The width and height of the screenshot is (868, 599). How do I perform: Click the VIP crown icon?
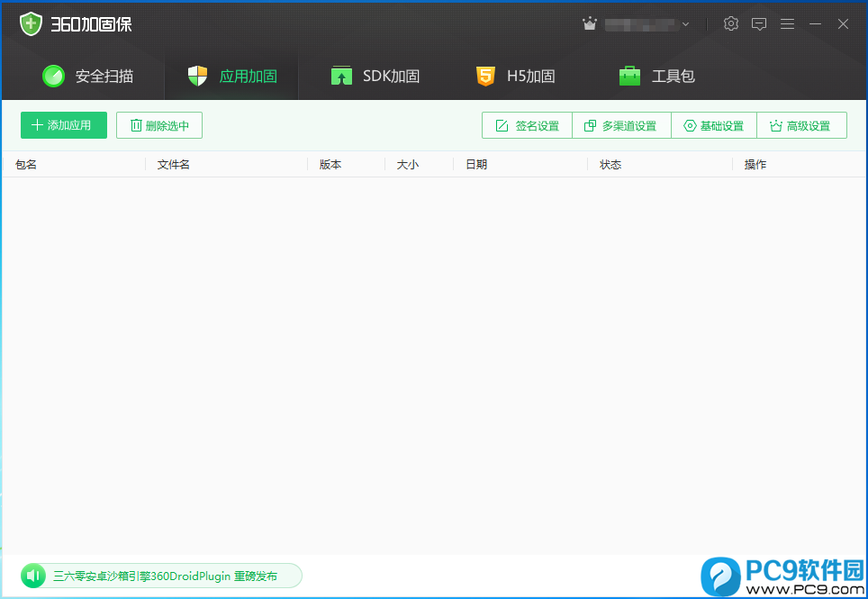pyautogui.click(x=590, y=23)
